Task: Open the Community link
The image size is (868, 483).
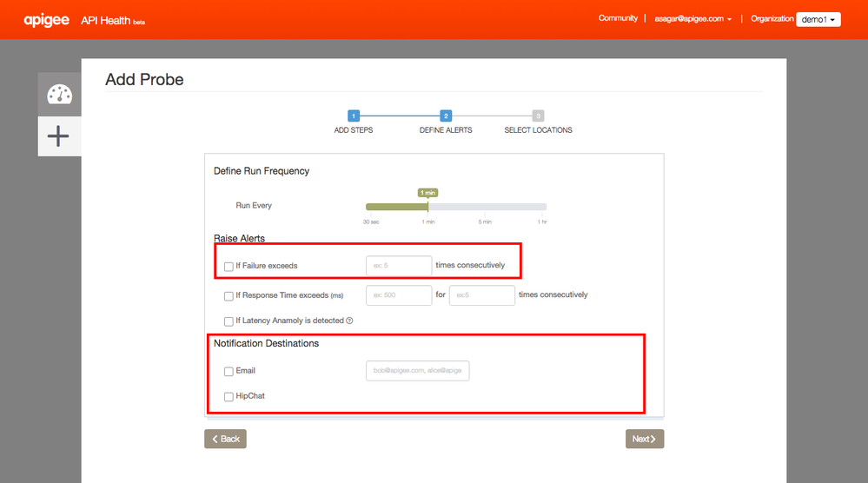Action: (618, 18)
